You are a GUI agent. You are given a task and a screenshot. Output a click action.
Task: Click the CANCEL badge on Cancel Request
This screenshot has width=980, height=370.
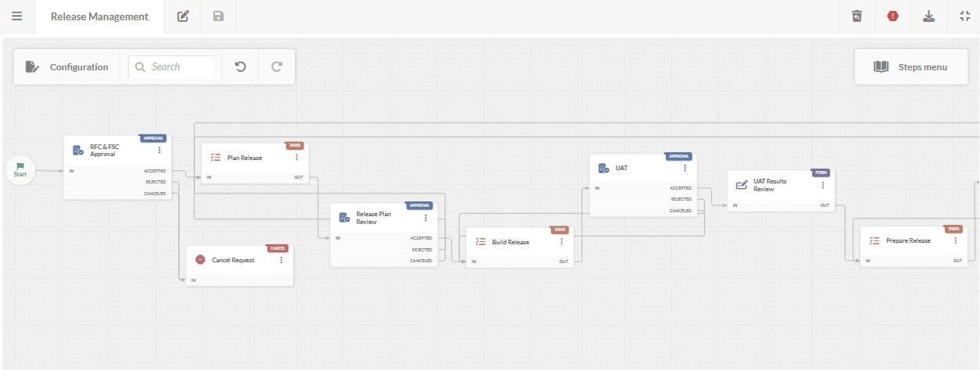pos(278,248)
